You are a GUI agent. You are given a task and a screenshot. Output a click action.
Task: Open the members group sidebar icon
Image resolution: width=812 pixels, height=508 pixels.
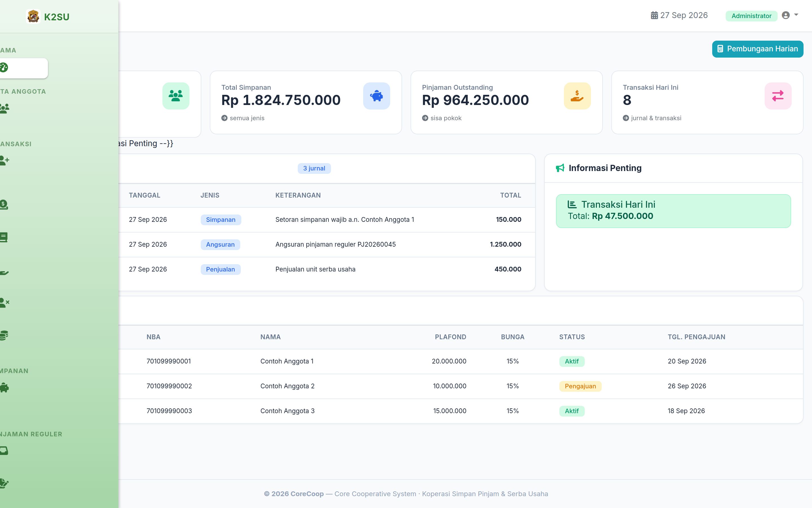click(x=4, y=108)
